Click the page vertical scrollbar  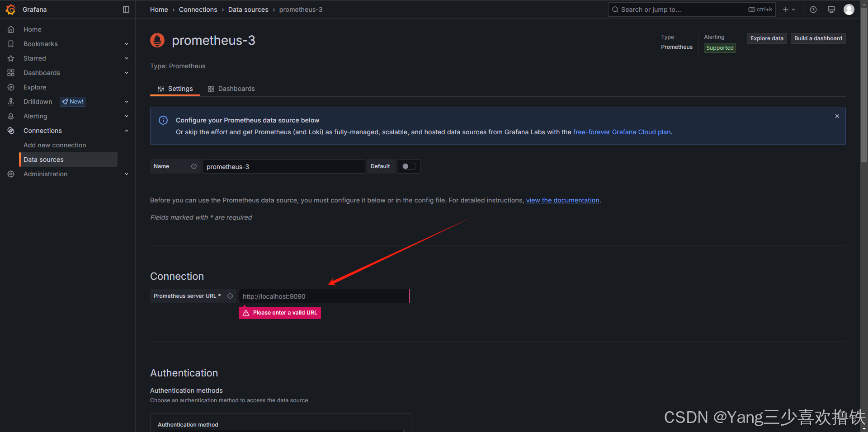864,85
